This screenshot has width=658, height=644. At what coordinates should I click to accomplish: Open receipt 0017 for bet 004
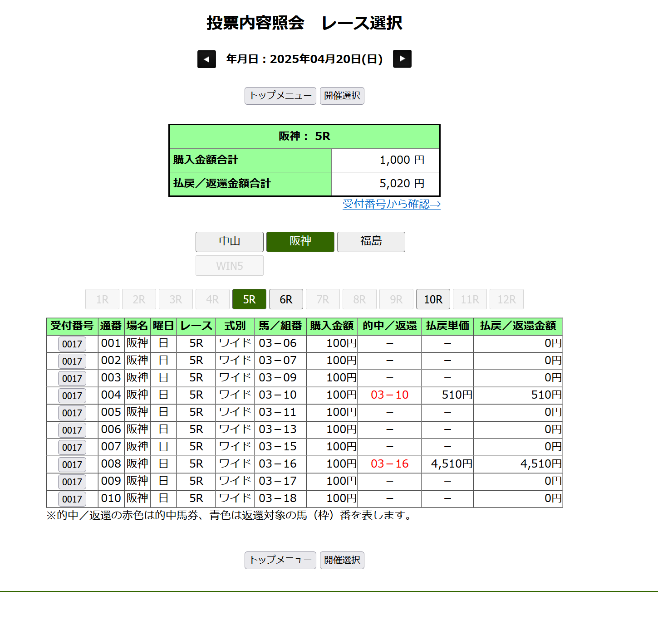(x=72, y=396)
